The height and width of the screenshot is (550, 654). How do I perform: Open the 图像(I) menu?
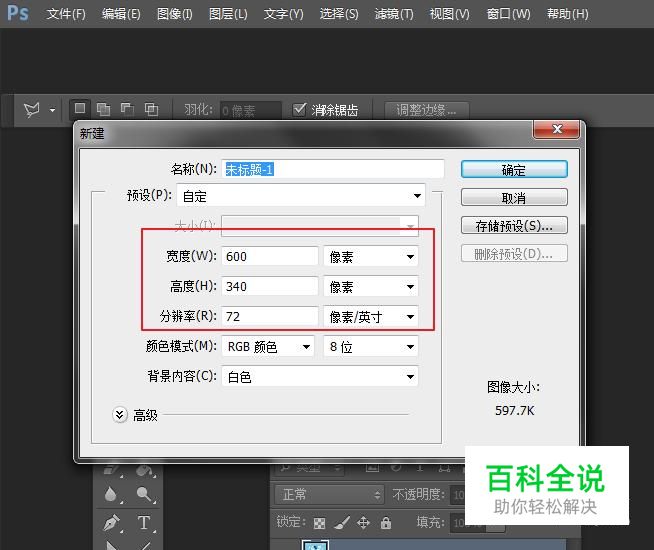(x=175, y=14)
